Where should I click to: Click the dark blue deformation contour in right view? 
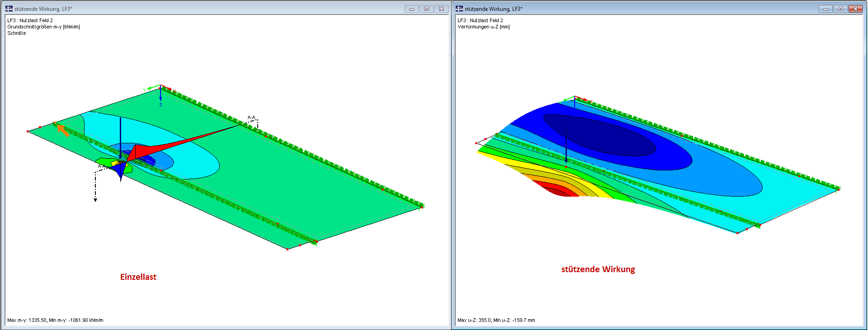click(599, 135)
